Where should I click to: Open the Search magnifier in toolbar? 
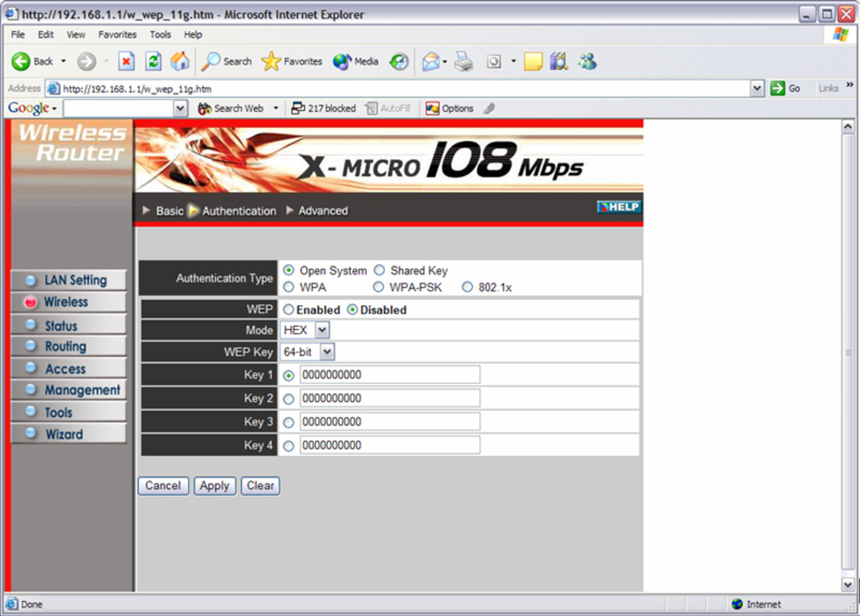(211, 62)
